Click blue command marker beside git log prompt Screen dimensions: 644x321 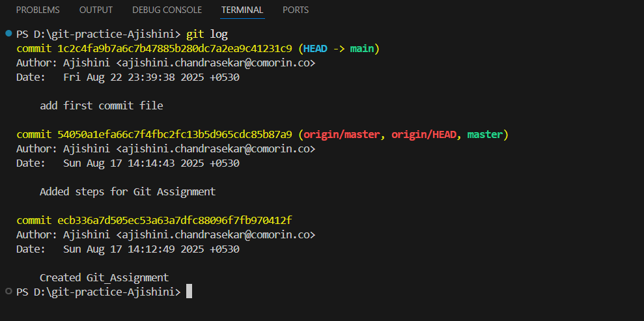(8, 33)
